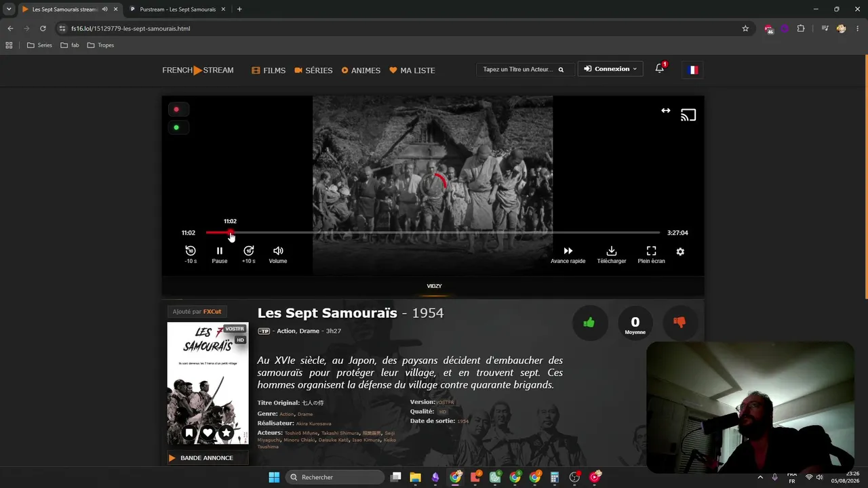Open the Tropes bookmarks folder
The image size is (868, 488).
100,45
